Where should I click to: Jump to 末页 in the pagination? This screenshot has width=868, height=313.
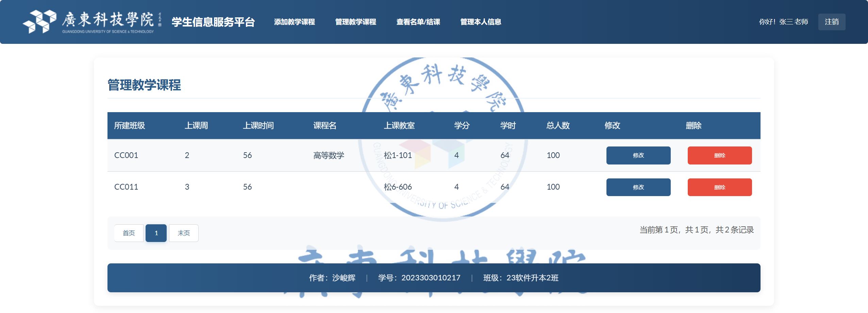[x=184, y=233]
